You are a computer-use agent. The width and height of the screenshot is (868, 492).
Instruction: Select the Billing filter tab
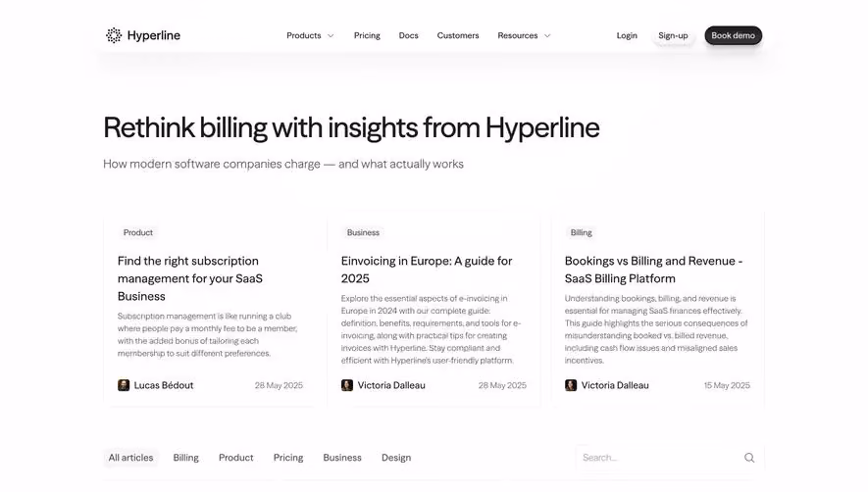pyautogui.click(x=186, y=458)
